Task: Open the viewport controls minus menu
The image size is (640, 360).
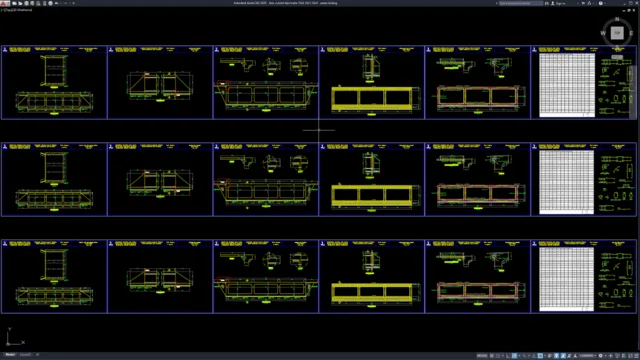Action: tap(3, 10)
